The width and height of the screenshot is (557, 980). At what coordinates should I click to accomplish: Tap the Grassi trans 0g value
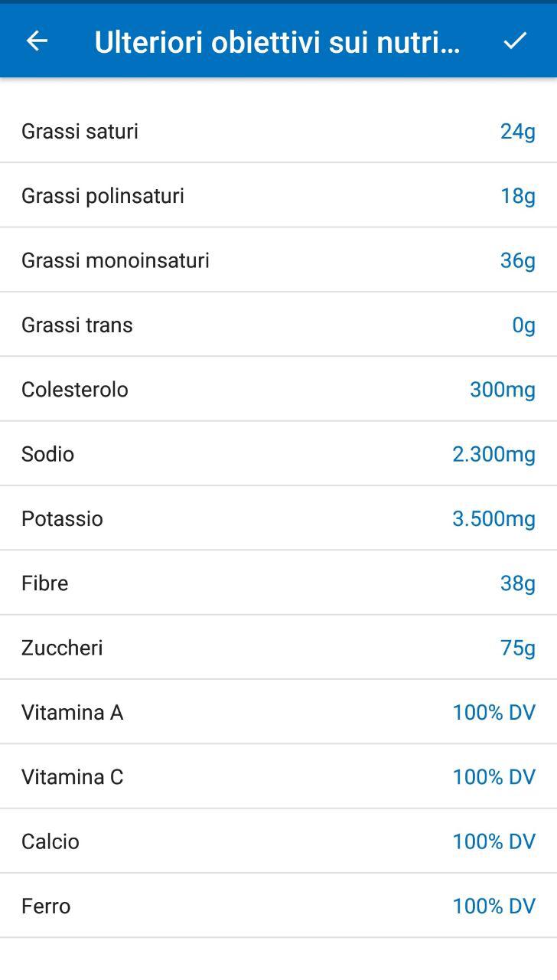coord(523,325)
